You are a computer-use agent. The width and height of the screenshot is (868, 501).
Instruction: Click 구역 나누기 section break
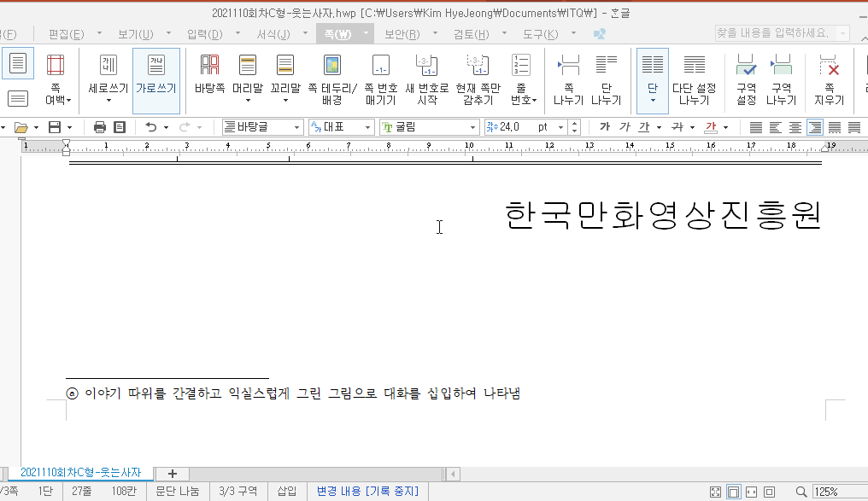point(781,80)
